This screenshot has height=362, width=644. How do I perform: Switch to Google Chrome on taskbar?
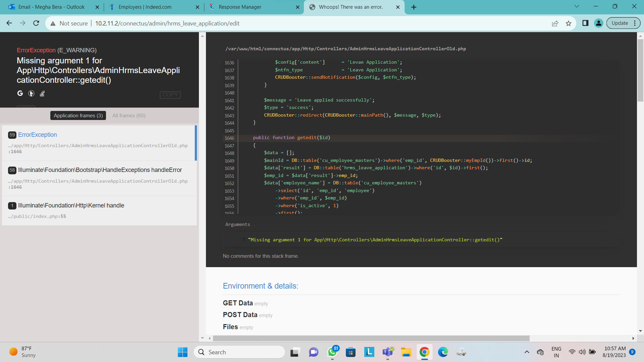coord(424,352)
